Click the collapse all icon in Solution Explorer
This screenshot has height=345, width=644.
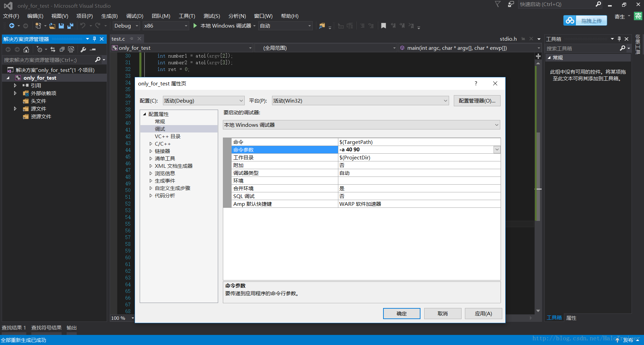tap(62, 49)
